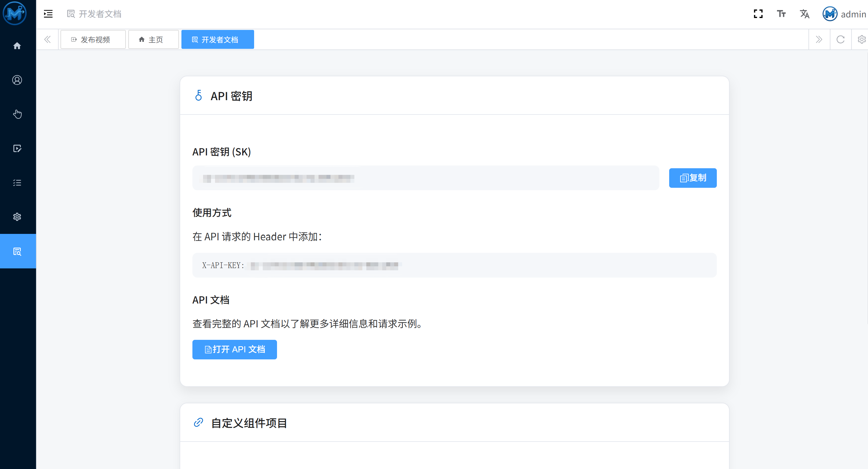This screenshot has width=868, height=469.
Task: Collapse the sidebar menu with hamburger icon
Action: pyautogui.click(x=48, y=14)
